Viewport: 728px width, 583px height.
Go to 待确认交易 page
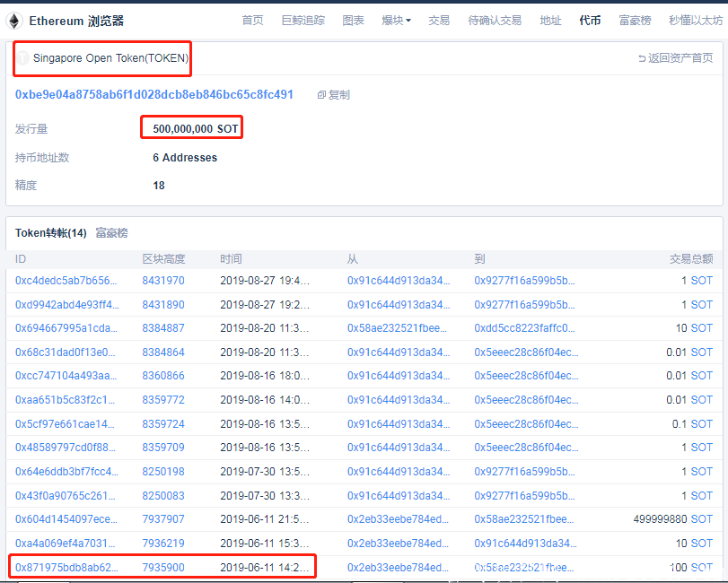click(x=495, y=21)
